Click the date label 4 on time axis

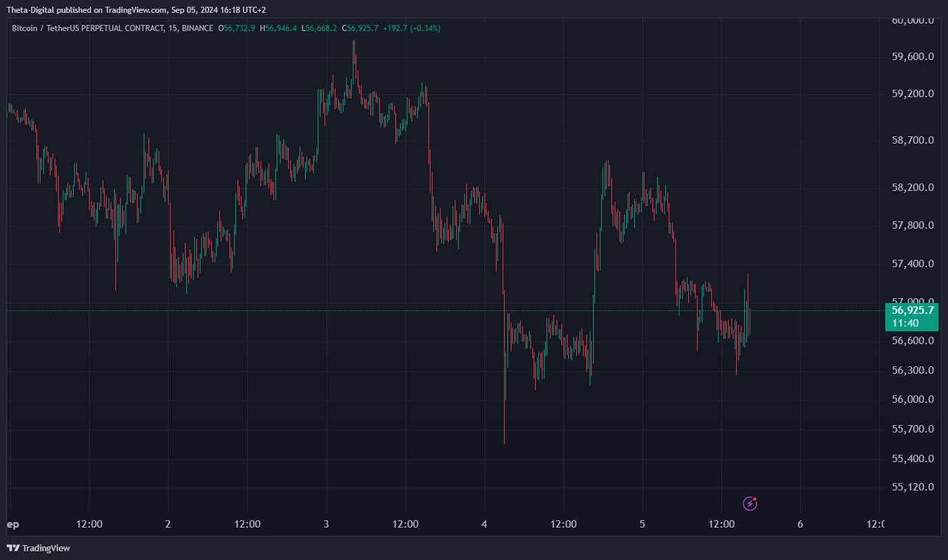(x=484, y=524)
